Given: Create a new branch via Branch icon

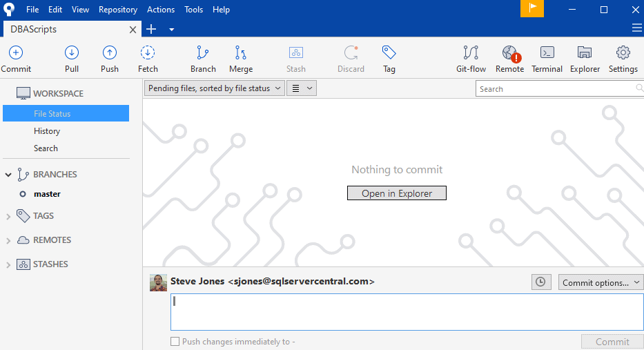Looking at the screenshot, I should (203, 52).
